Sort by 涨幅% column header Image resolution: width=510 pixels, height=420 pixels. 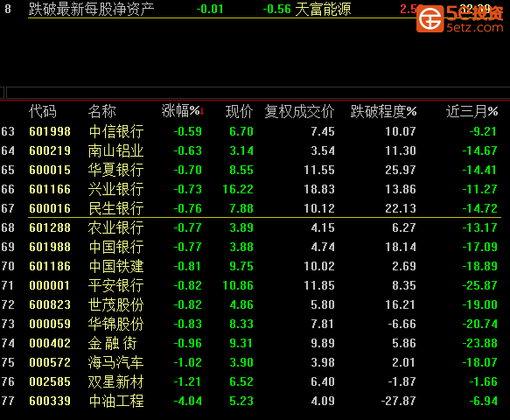tap(183, 111)
